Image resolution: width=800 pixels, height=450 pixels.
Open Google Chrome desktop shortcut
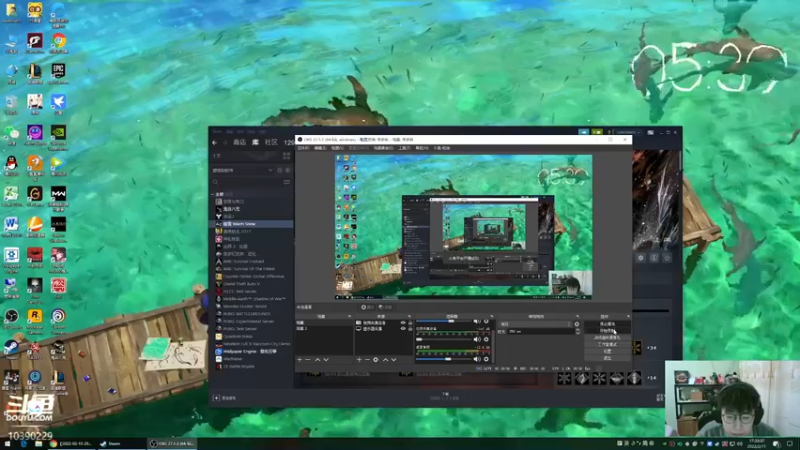(x=58, y=43)
